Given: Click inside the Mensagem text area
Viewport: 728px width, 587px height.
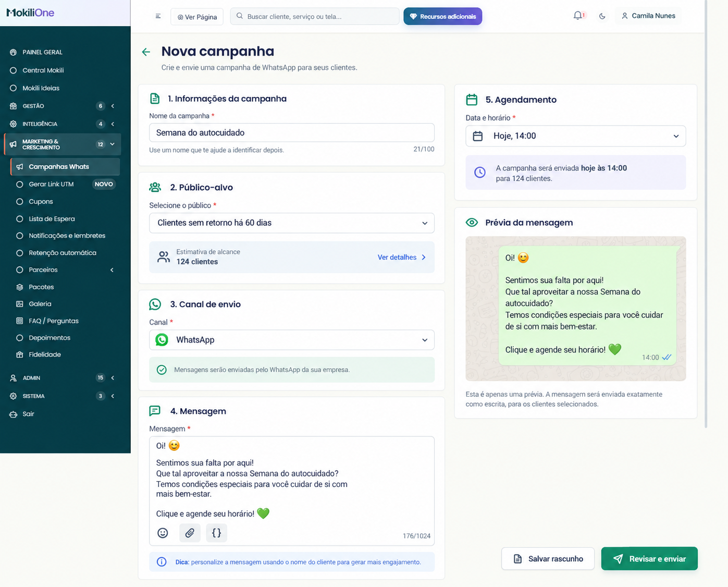Looking at the screenshot, I should (292, 491).
